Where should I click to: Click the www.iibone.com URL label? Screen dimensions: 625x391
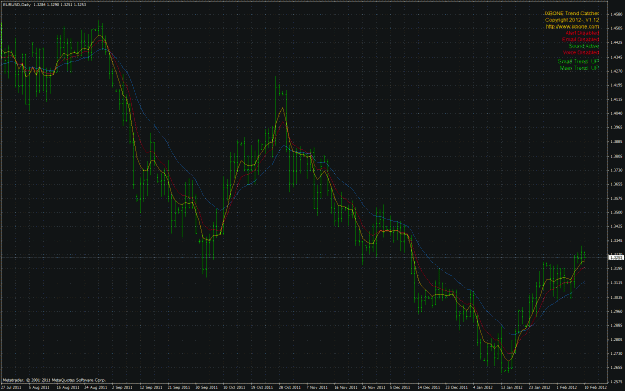pos(572,27)
